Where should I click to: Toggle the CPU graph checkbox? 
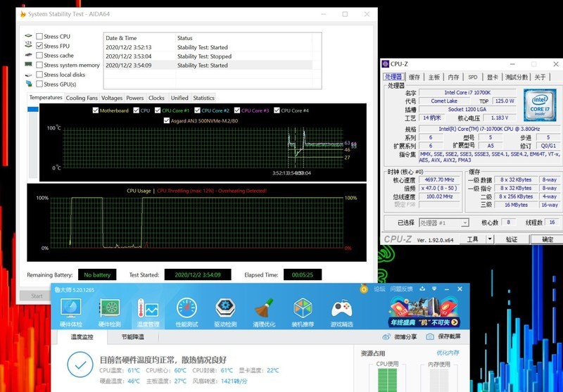point(136,110)
